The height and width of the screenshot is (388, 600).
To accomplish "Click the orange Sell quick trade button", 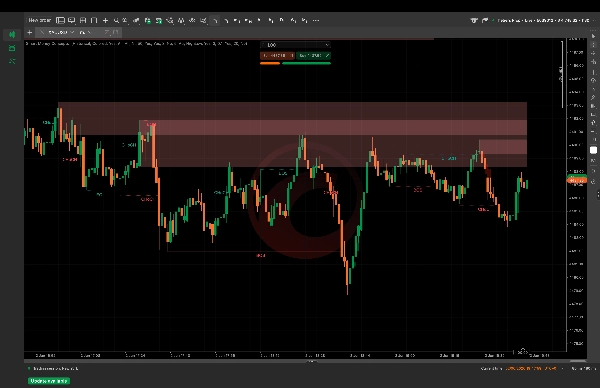I will point(277,56).
